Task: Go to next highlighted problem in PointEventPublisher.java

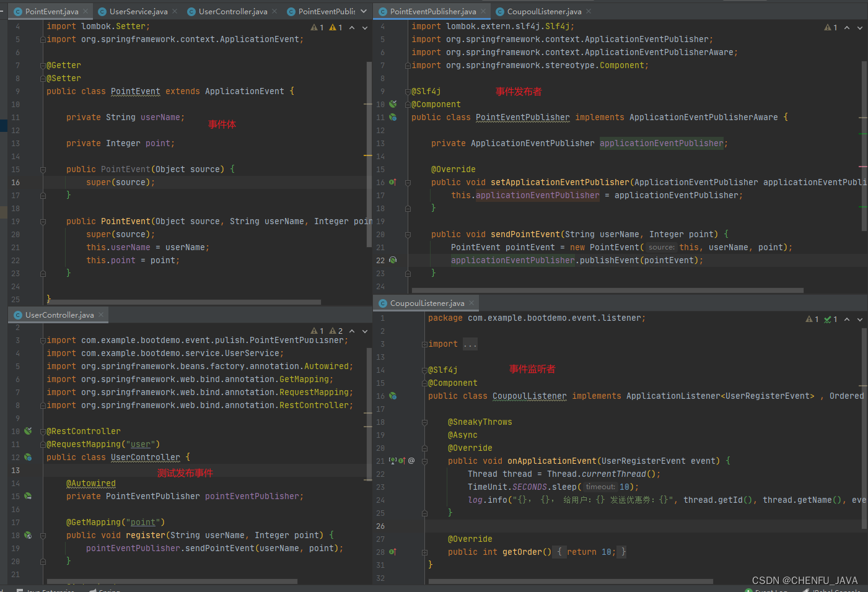Action: click(860, 27)
